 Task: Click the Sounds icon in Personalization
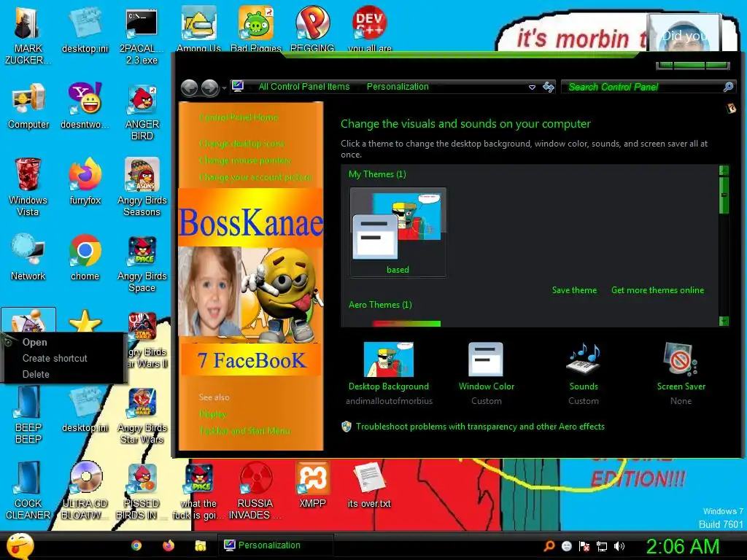584,360
